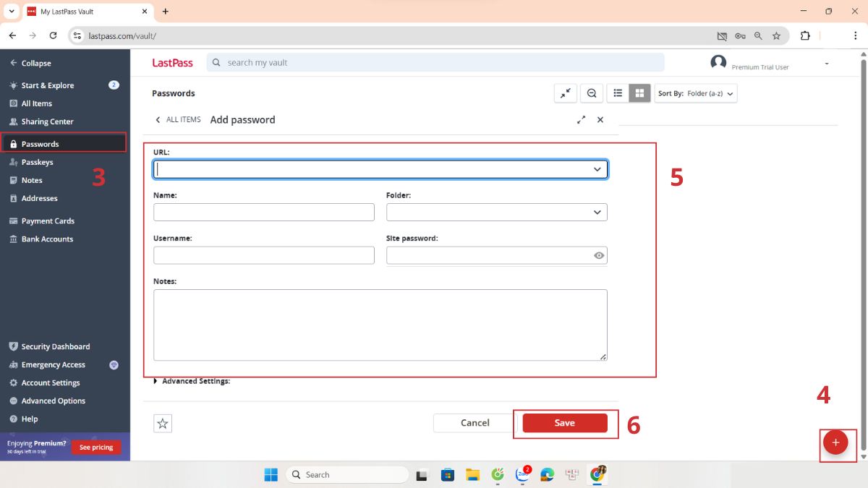
Task: Open the Windows Start menu
Action: tap(271, 474)
